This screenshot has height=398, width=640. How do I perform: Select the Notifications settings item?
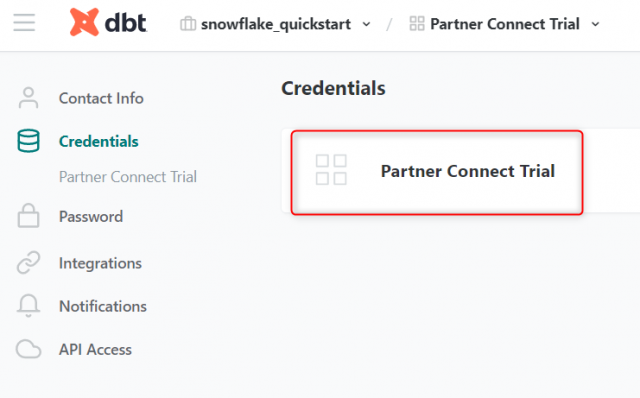click(103, 306)
